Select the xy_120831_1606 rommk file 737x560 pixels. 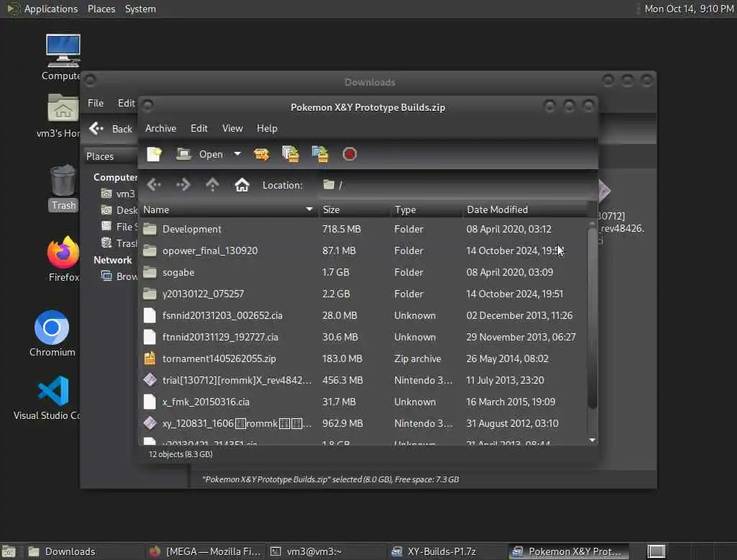(363, 424)
